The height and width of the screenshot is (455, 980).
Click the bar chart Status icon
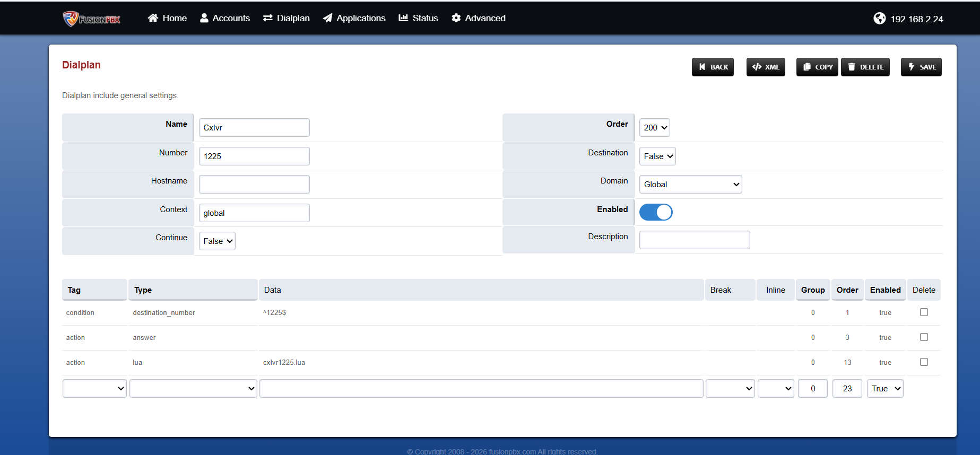(403, 18)
